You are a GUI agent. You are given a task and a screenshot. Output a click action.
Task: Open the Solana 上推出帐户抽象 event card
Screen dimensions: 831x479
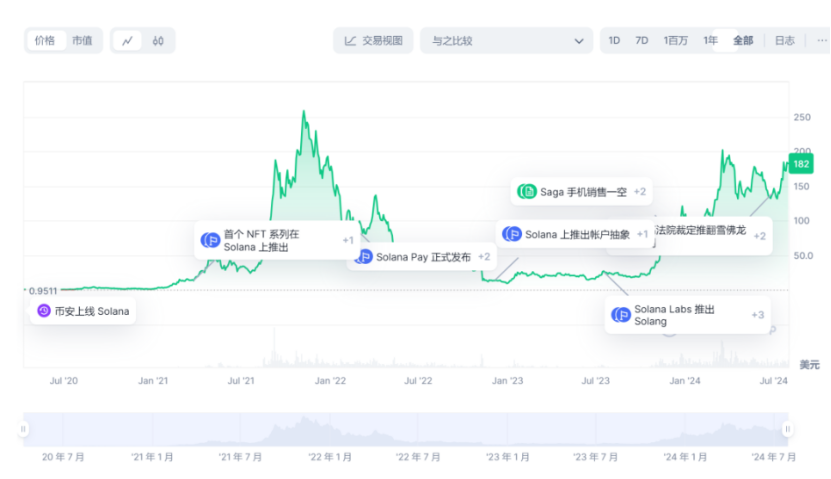coord(575,234)
